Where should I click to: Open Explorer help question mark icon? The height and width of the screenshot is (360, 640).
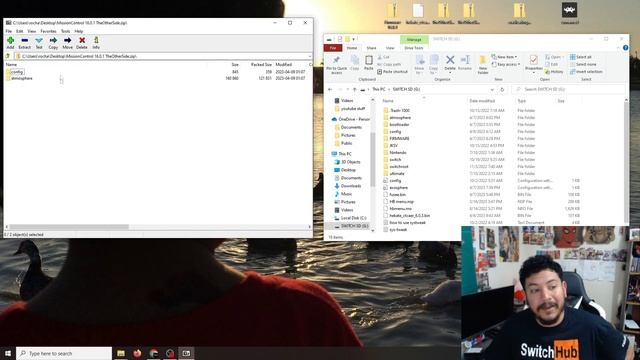pyautogui.click(x=625, y=48)
